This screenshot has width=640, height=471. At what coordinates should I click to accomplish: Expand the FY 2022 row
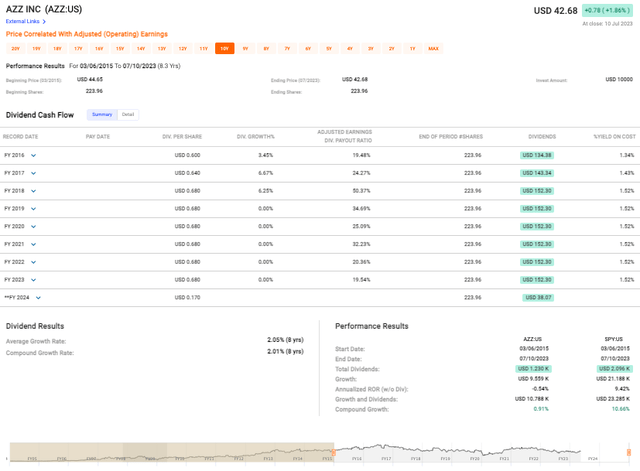(x=33, y=262)
